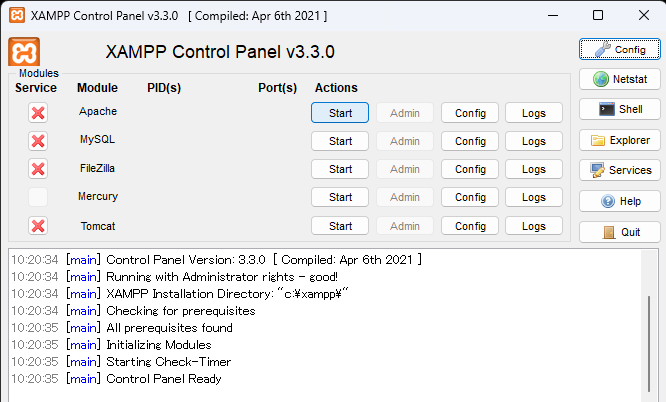The height and width of the screenshot is (402, 666).
Task: Start the Apache module
Action: coord(340,113)
